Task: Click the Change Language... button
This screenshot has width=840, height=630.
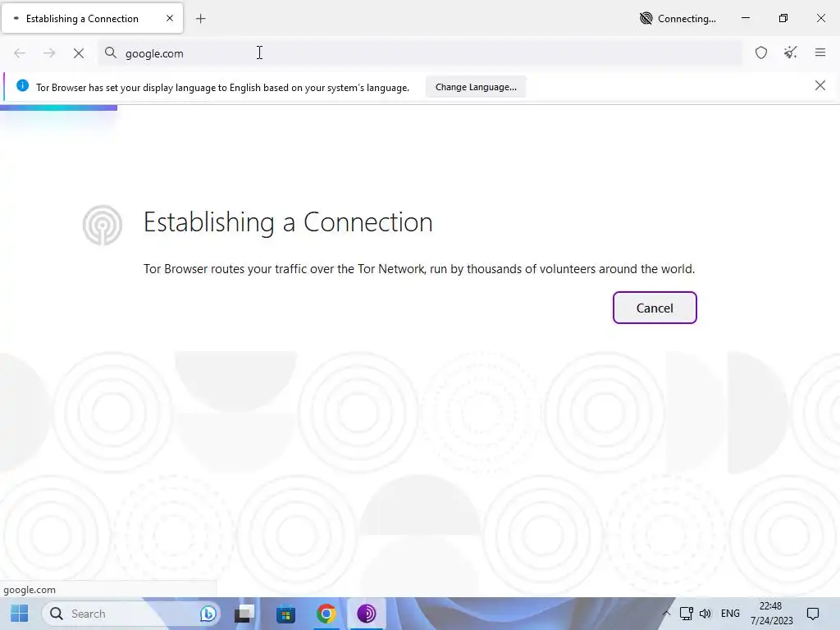Action: coord(476,87)
